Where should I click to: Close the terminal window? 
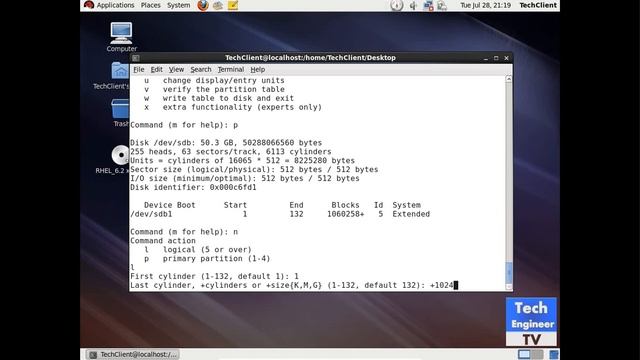point(507,58)
